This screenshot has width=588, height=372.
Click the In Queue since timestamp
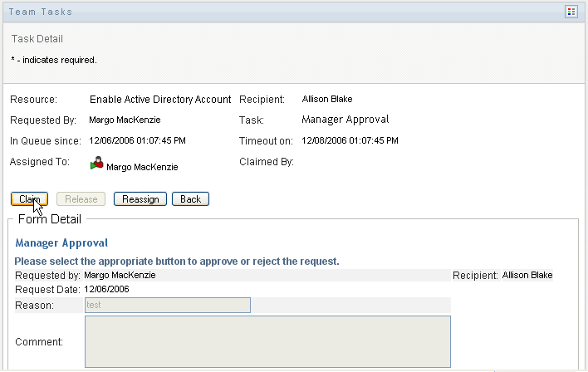[137, 140]
